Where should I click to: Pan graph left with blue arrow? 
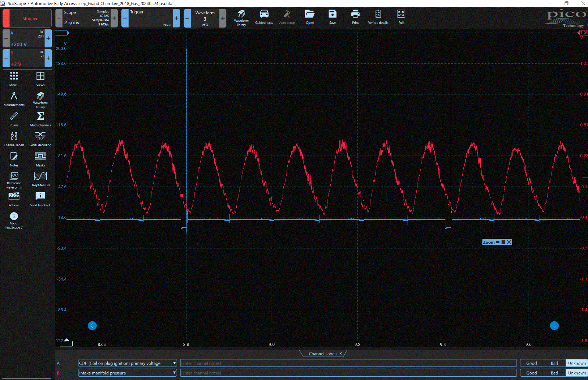92,326
